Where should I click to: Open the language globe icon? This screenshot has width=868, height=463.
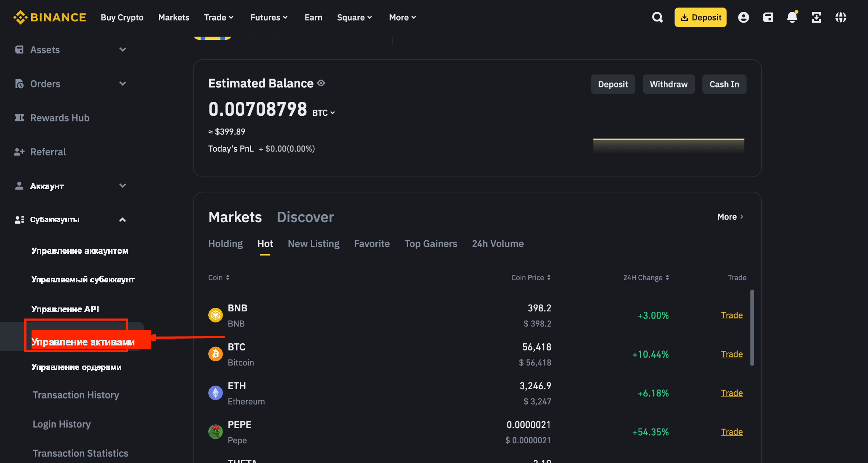pyautogui.click(x=840, y=17)
